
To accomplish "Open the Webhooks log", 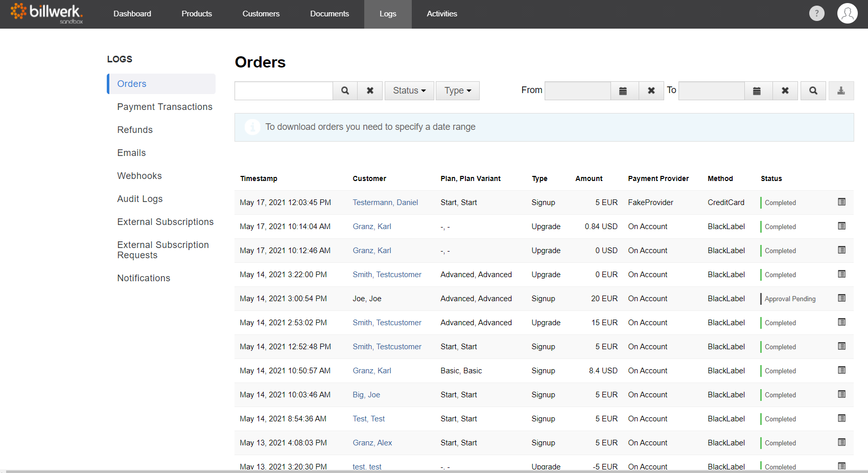I will point(139,176).
